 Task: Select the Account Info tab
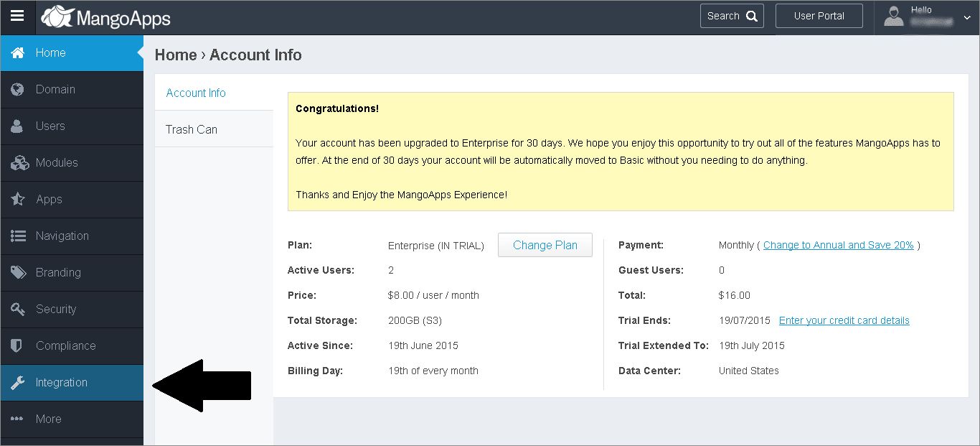[x=196, y=93]
